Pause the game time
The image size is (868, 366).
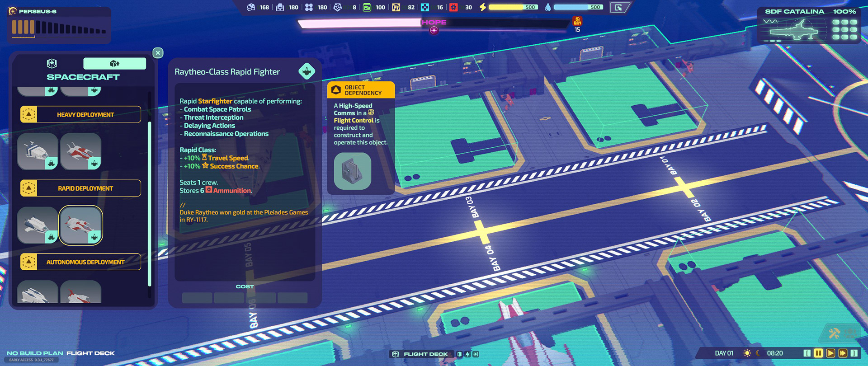point(818,353)
